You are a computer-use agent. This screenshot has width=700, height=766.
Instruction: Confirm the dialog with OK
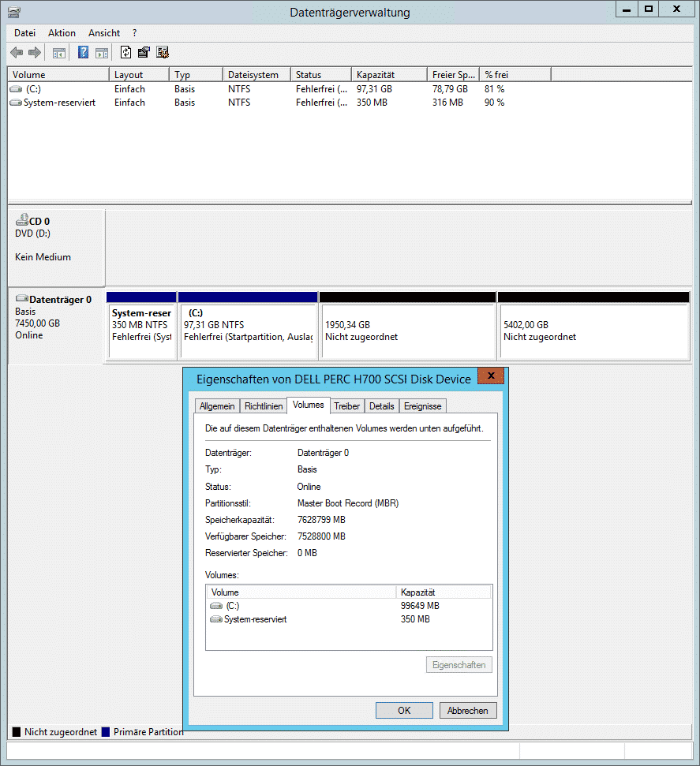(404, 710)
